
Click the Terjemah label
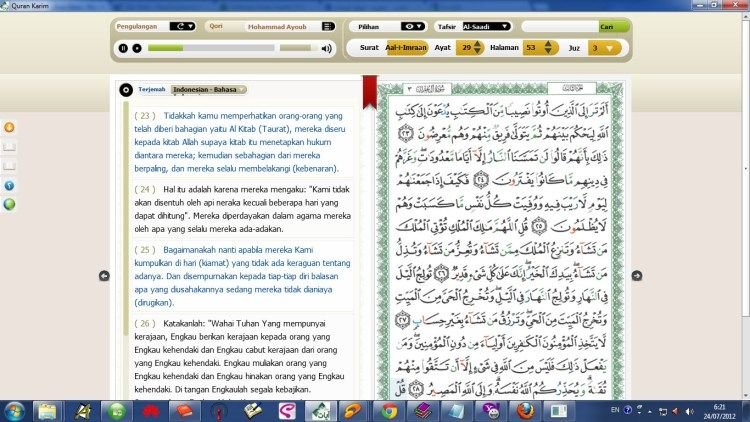(x=152, y=89)
